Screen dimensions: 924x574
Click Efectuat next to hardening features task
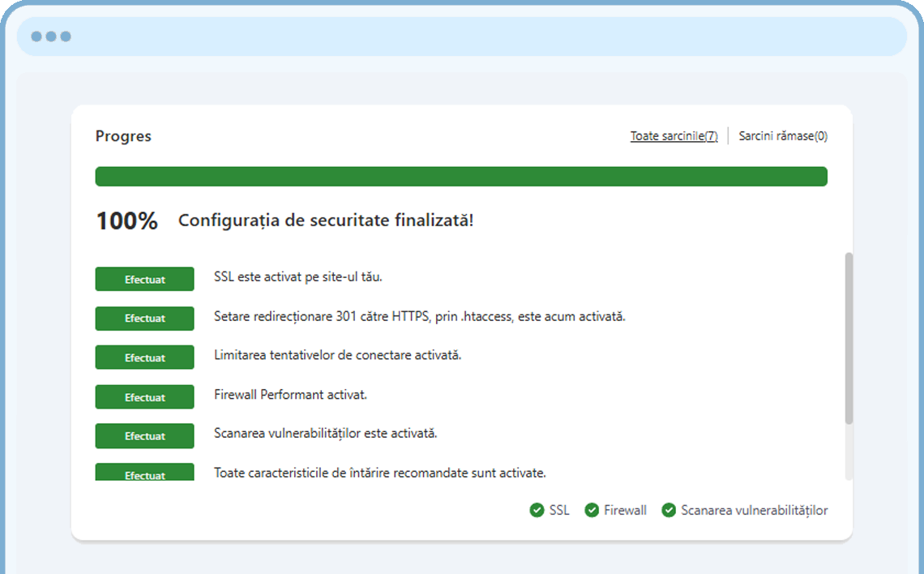(x=144, y=473)
